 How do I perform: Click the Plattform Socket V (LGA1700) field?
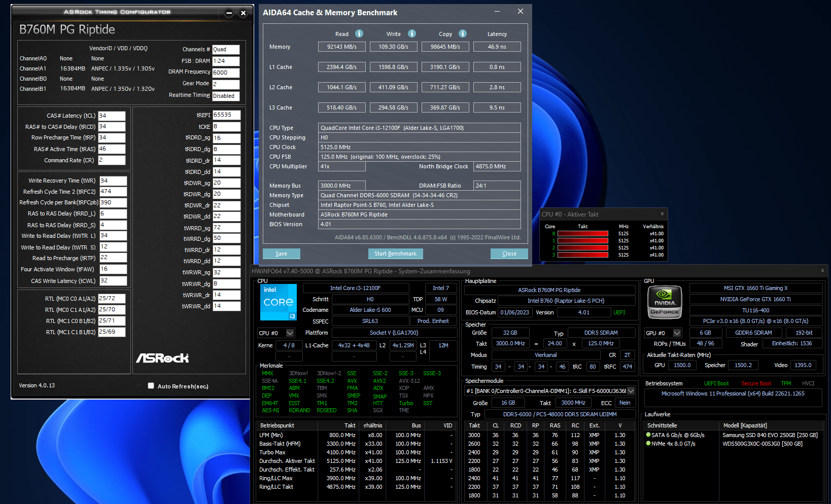[394, 333]
